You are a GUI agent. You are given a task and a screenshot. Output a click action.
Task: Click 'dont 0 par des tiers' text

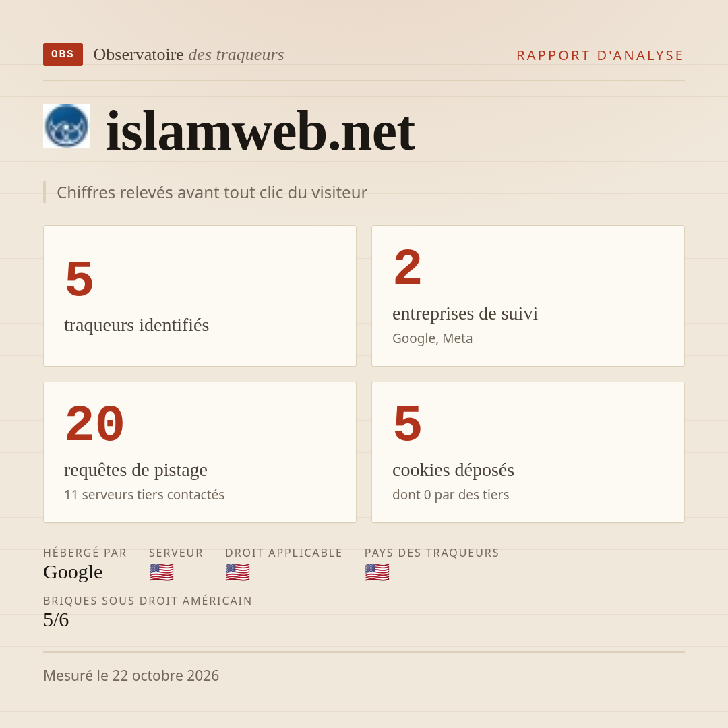pos(450,495)
